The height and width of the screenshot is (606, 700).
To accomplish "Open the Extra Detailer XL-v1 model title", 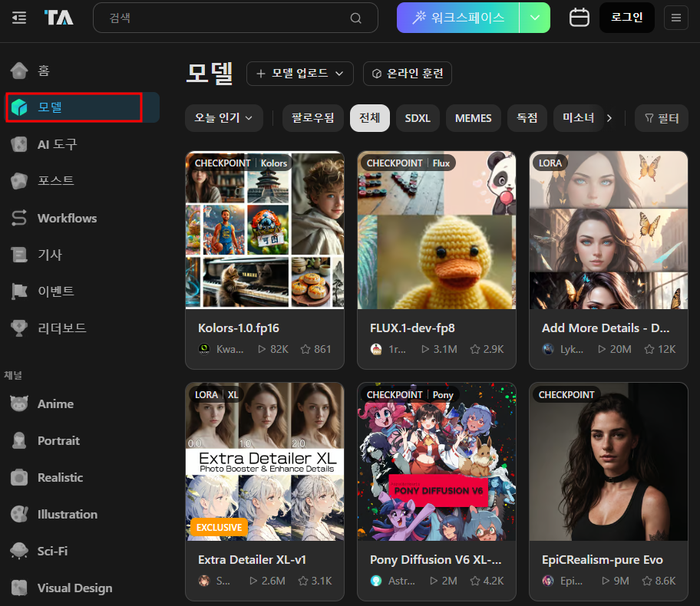I will (x=252, y=559).
